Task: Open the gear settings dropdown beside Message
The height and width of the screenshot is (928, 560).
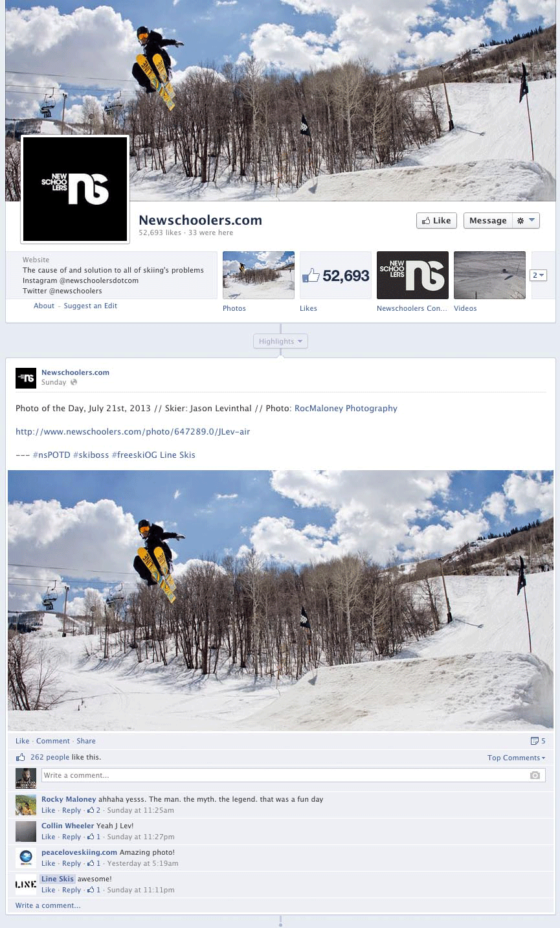Action: (x=526, y=221)
